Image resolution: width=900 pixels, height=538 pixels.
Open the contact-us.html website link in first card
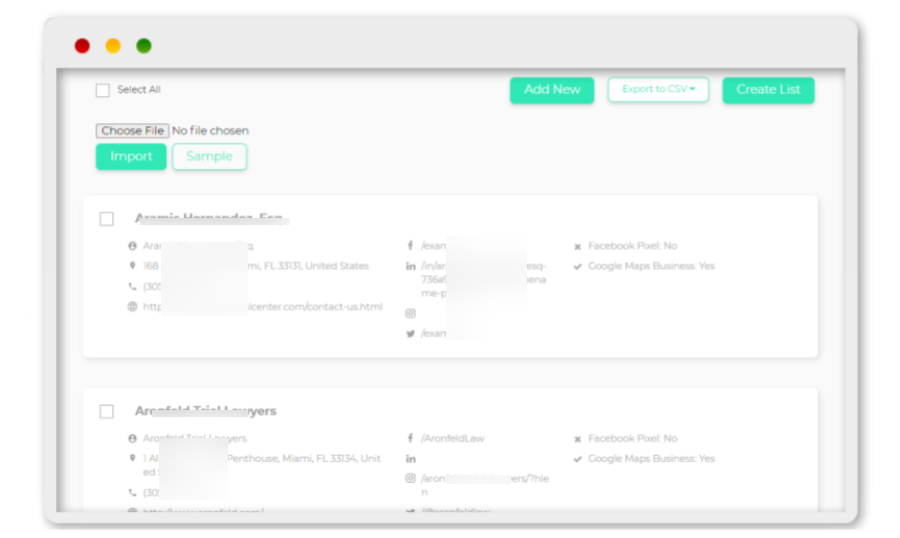pyautogui.click(x=263, y=307)
